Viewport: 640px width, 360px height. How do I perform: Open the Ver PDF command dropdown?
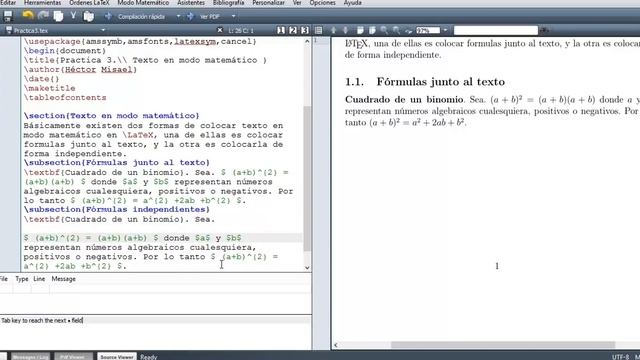pos(233,16)
